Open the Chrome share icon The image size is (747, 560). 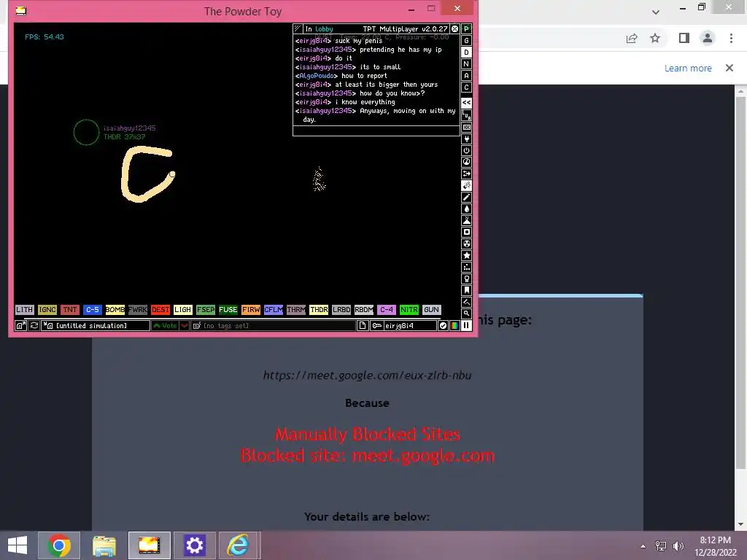(x=632, y=39)
